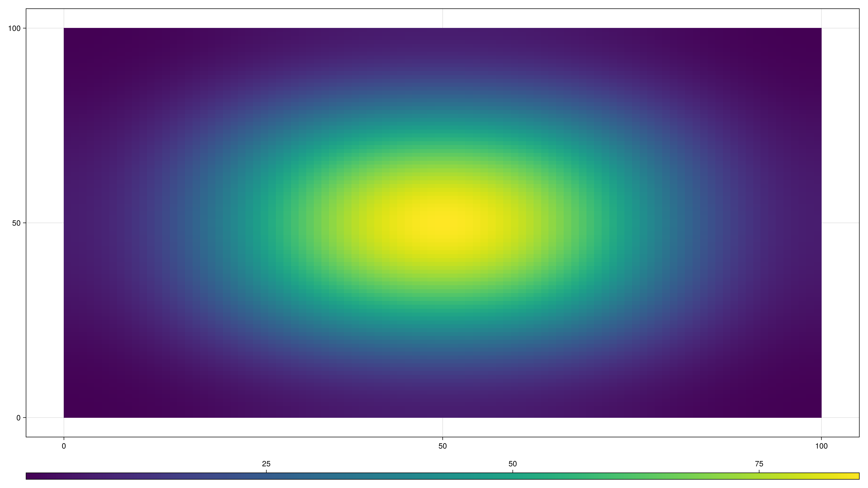Click the y-axis tick label 0
Viewport: 868px width, 488px height.
[18, 418]
